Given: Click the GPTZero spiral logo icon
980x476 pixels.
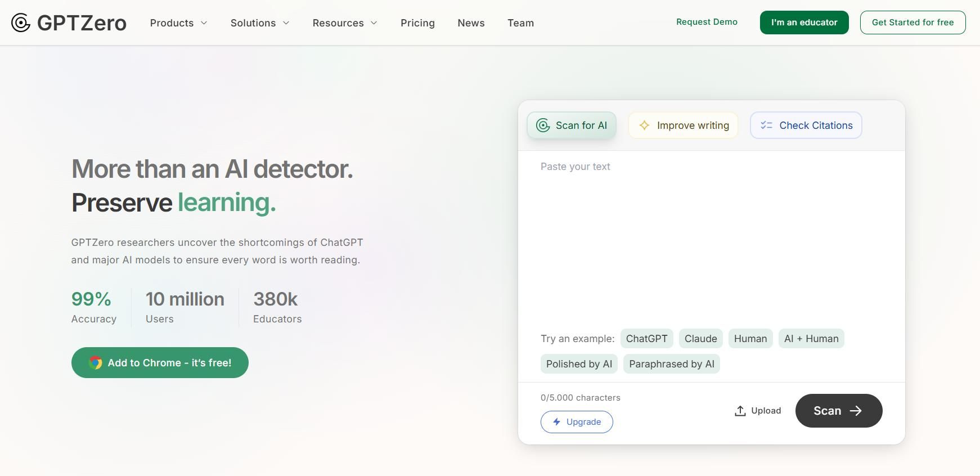Looking at the screenshot, I should 21,23.
